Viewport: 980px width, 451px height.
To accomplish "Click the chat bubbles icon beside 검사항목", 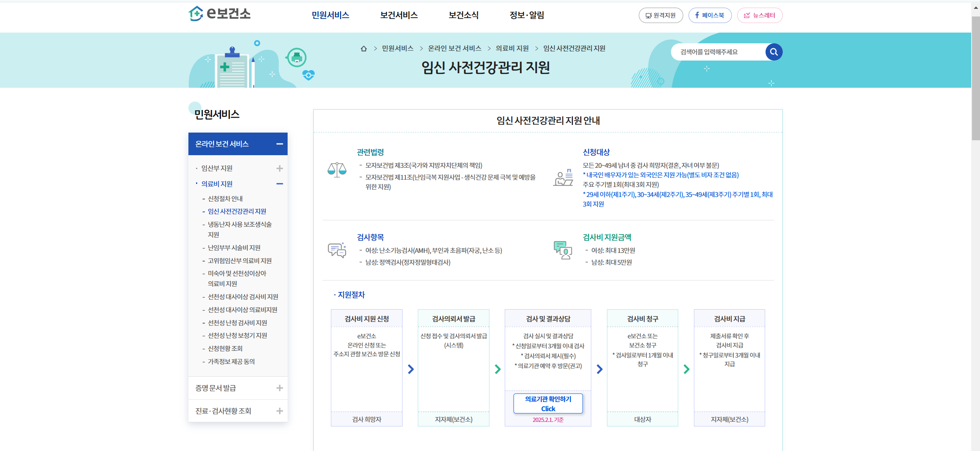I will pyautogui.click(x=337, y=250).
